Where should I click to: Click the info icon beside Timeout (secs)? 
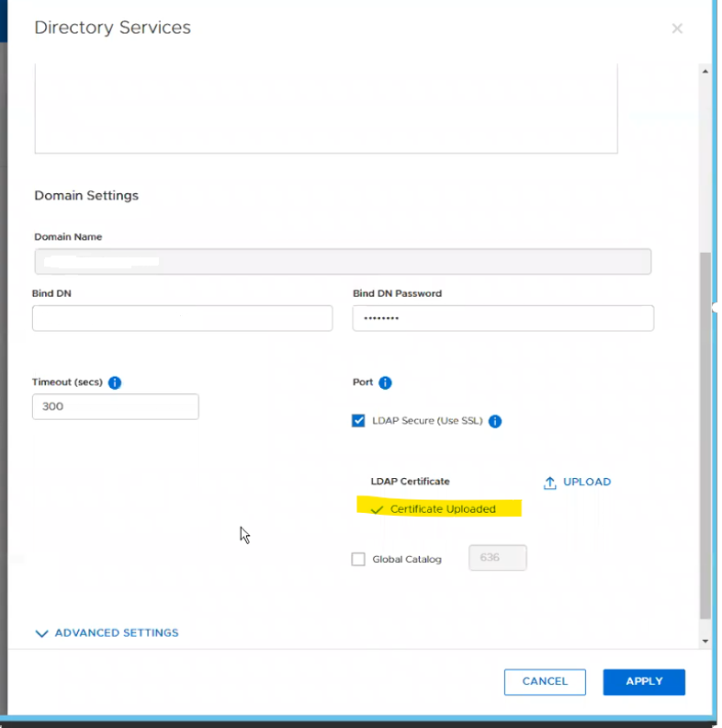coord(115,382)
